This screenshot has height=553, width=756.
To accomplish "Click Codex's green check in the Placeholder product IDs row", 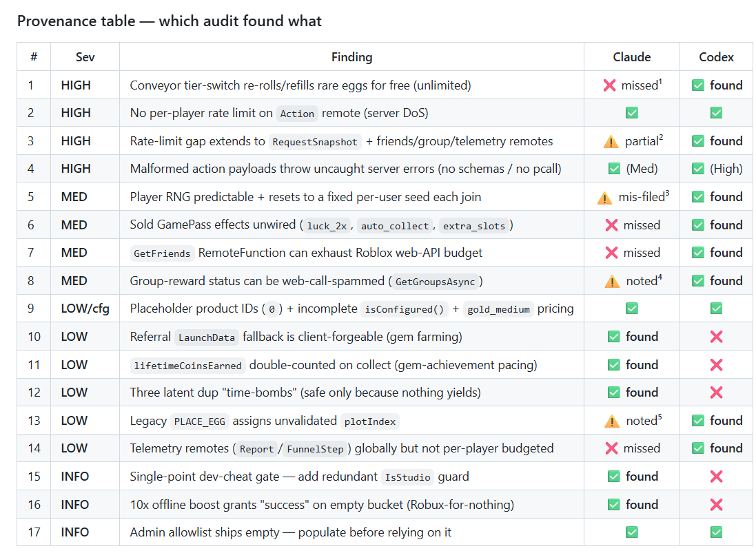I will [x=716, y=309].
